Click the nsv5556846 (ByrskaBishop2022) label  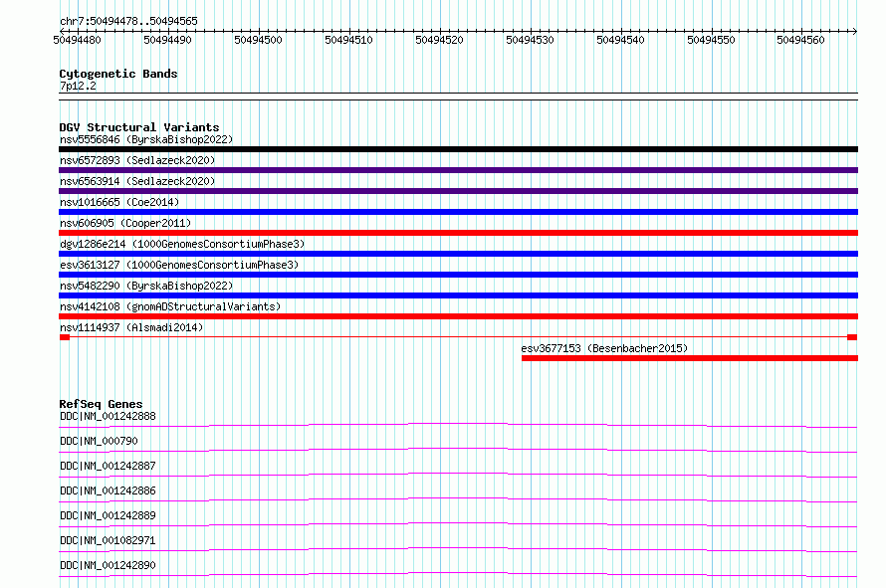(x=146, y=139)
